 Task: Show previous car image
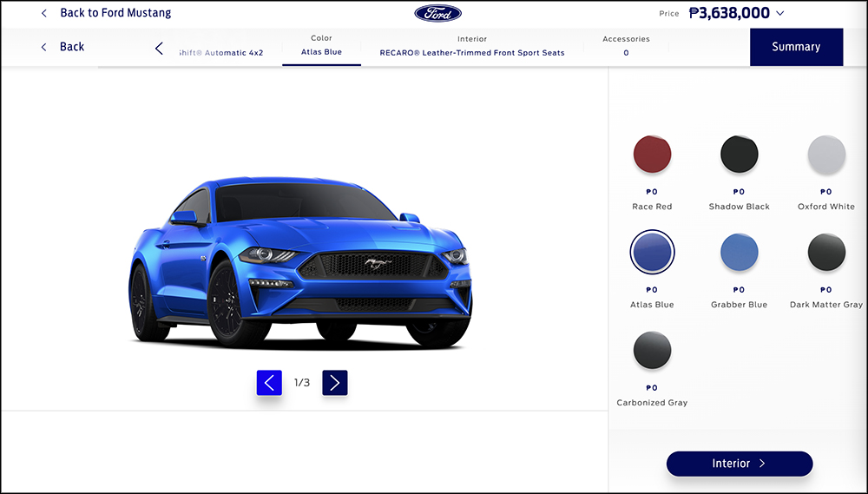click(269, 383)
